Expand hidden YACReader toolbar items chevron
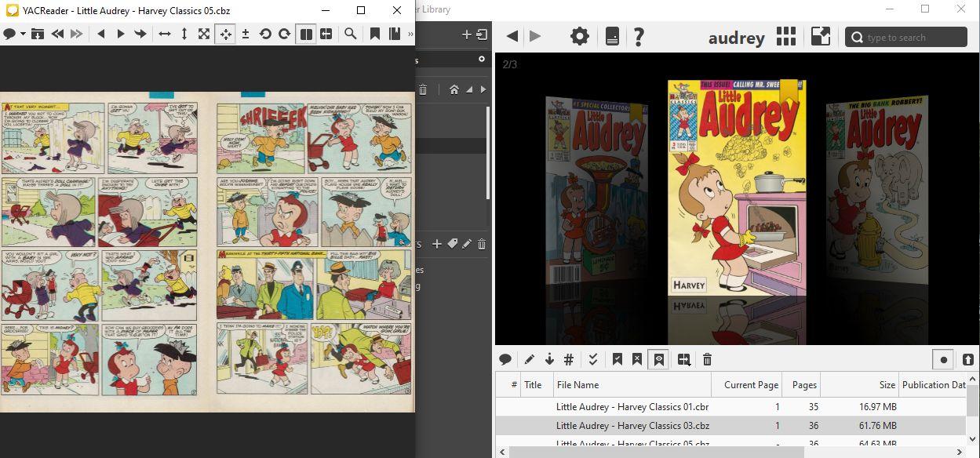Image resolution: width=980 pixels, height=458 pixels. (410, 34)
